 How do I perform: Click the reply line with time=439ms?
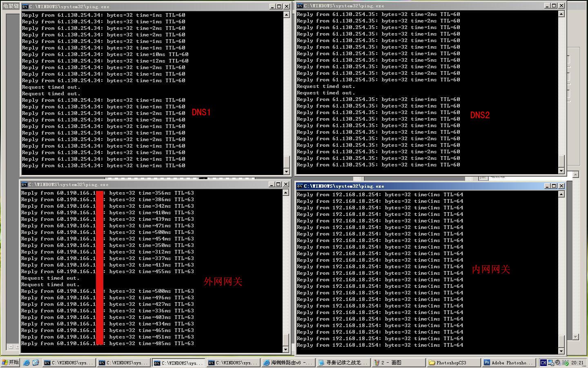click(x=107, y=219)
